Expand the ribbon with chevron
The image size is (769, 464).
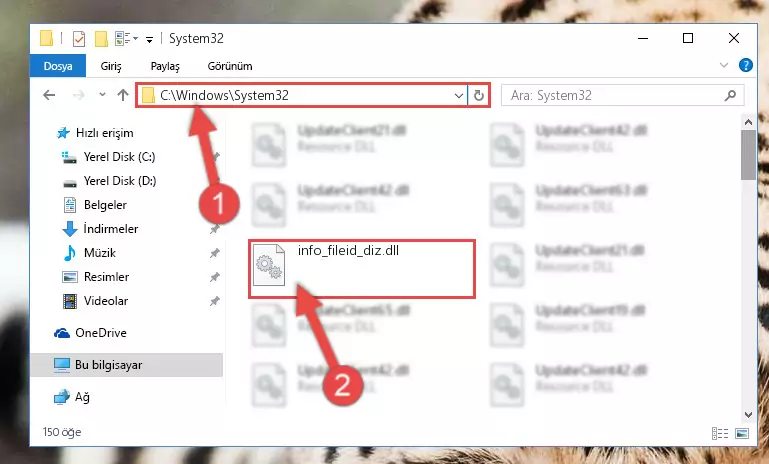coord(723,65)
